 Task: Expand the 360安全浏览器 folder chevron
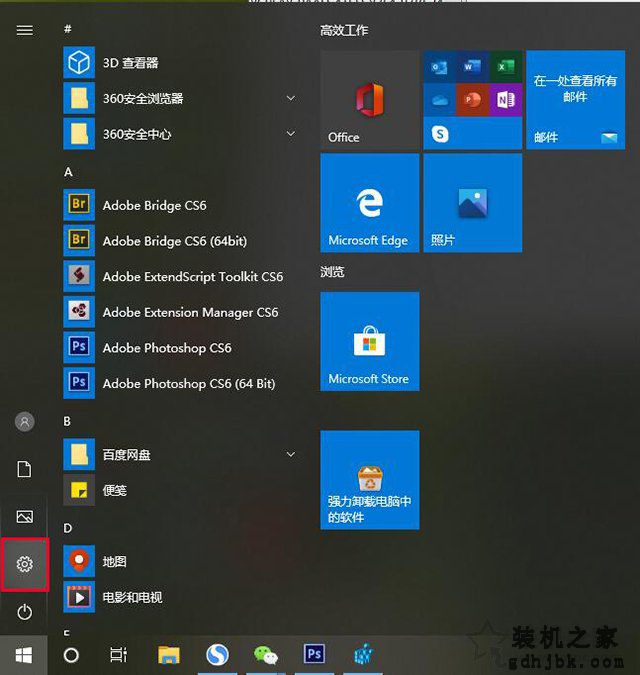pos(291,98)
